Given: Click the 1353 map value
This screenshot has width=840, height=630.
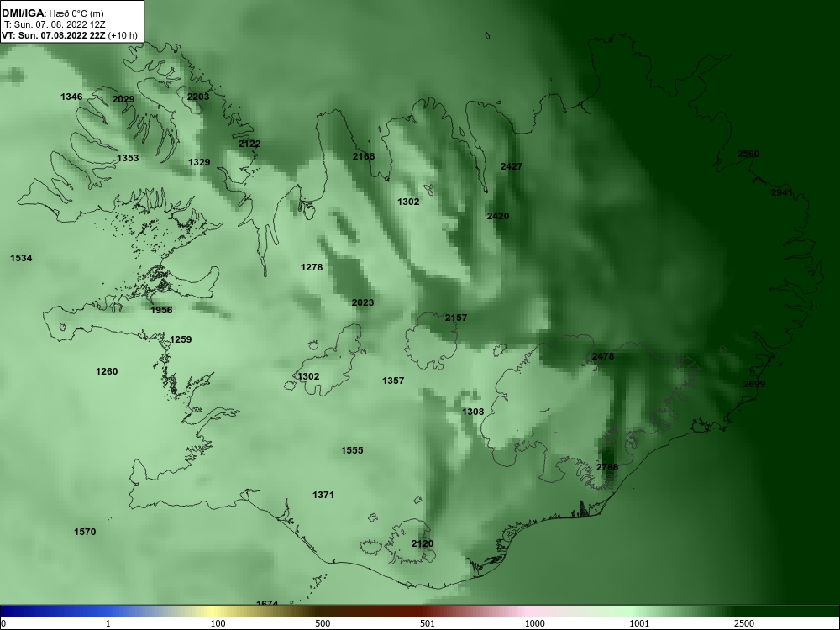Looking at the screenshot, I should tap(128, 158).
